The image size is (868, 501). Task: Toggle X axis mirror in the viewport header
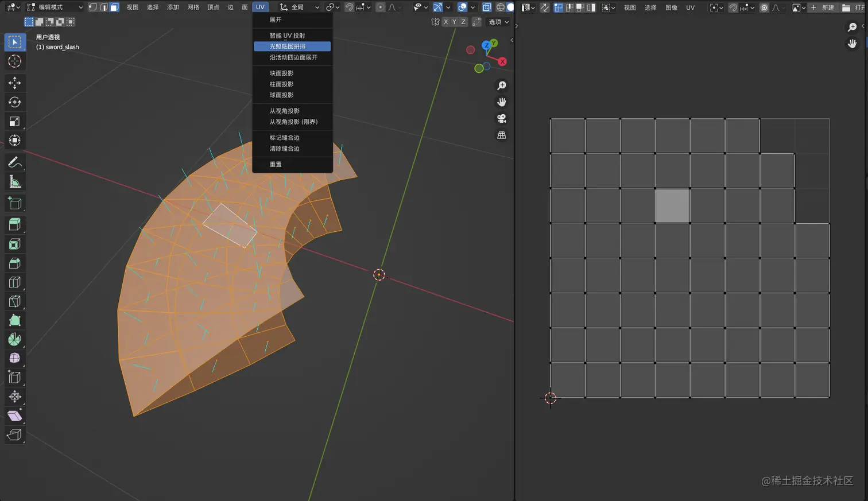(445, 22)
